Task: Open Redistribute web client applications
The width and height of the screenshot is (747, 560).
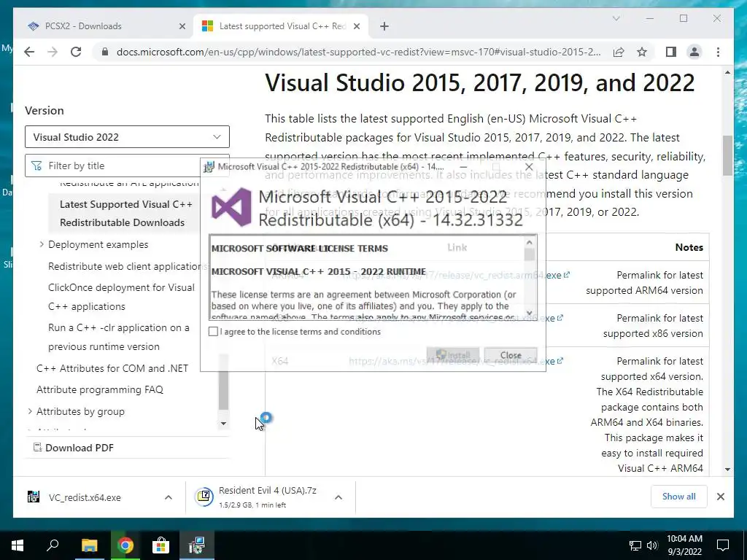Action: (128, 266)
